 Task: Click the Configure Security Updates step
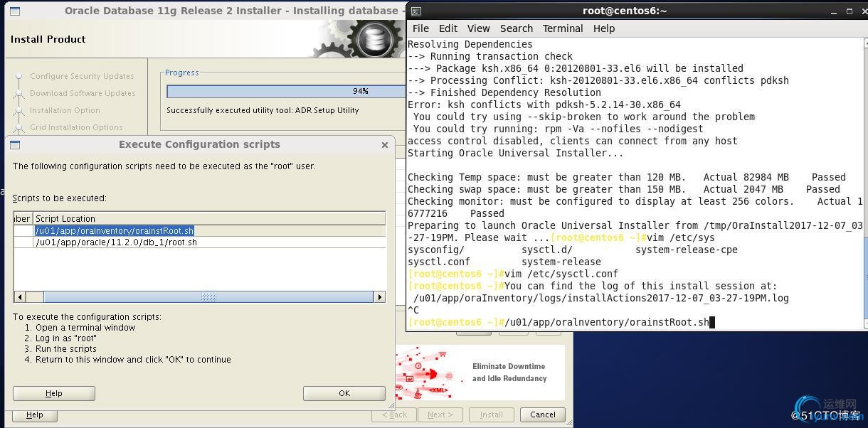(x=82, y=76)
